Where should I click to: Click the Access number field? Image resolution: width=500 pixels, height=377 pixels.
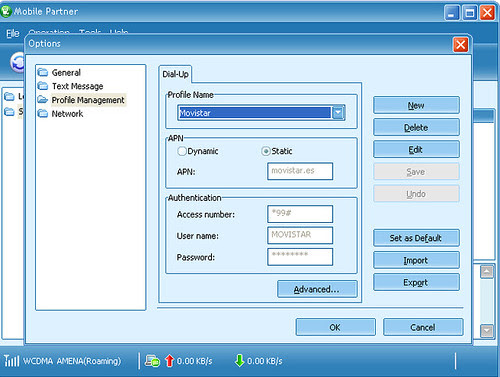[300, 214]
